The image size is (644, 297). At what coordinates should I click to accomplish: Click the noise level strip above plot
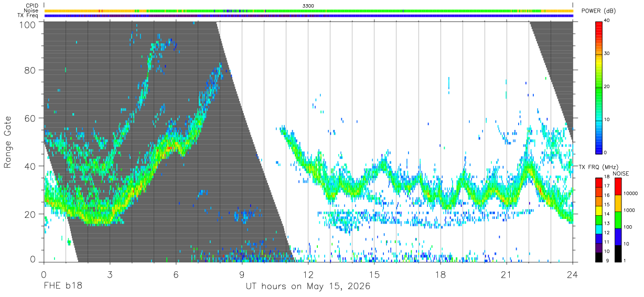click(308, 10)
